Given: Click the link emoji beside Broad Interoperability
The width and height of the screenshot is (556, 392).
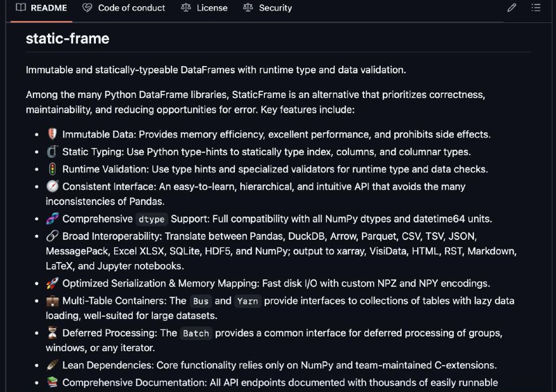Looking at the screenshot, I should pos(52,236).
